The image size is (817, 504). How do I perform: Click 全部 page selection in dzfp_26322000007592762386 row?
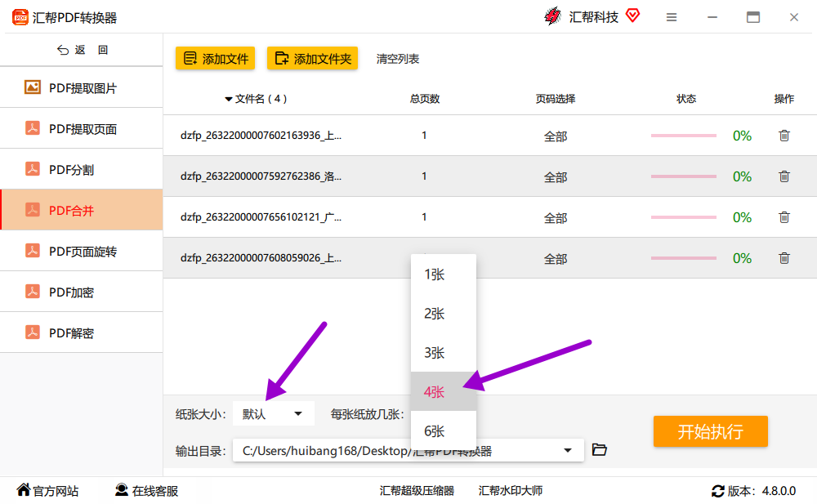pos(556,177)
